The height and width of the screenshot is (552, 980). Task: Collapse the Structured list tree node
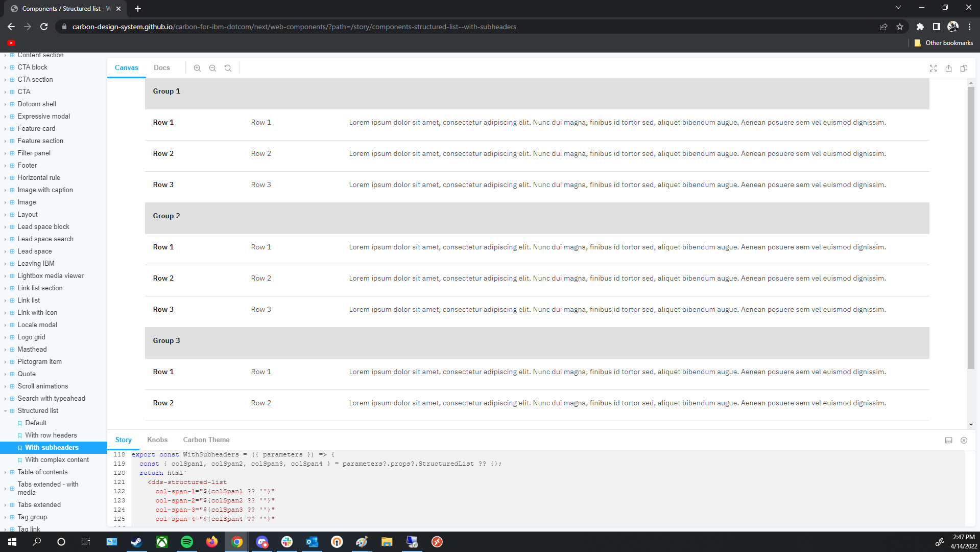(6, 411)
